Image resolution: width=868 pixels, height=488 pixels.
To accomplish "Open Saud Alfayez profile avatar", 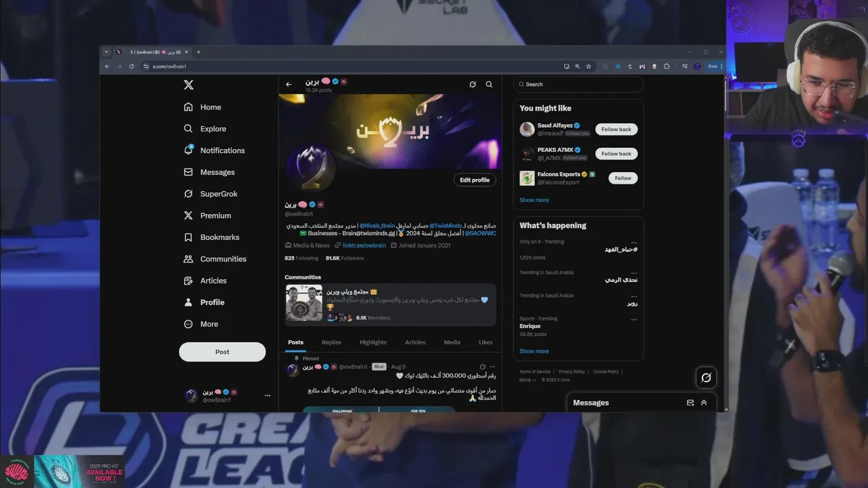I will [x=527, y=129].
